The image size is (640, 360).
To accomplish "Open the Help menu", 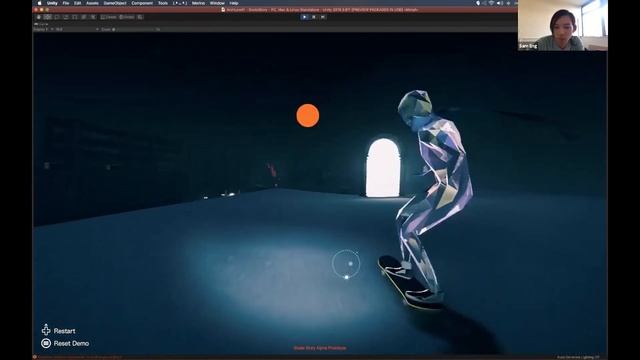I will (x=234, y=3).
